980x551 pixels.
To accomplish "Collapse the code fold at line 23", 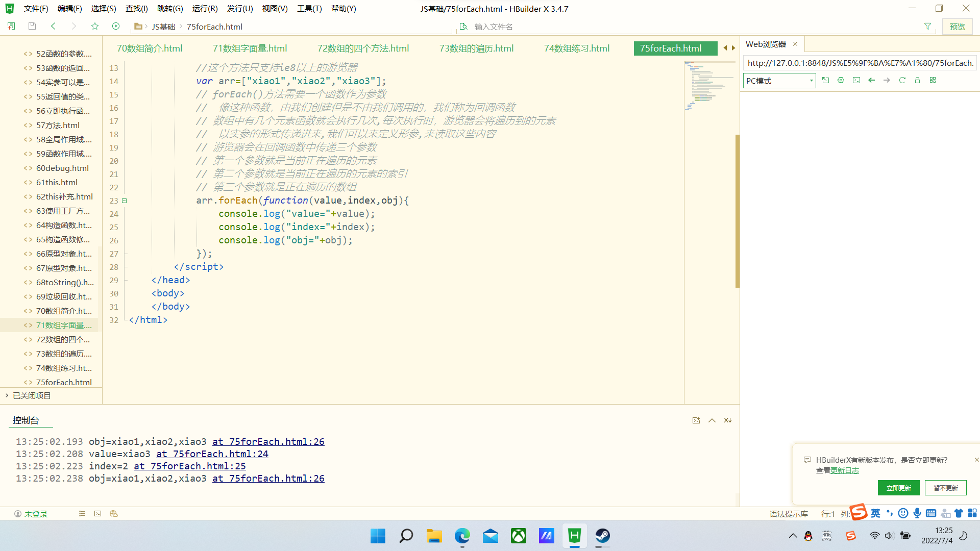I will 124,201.
